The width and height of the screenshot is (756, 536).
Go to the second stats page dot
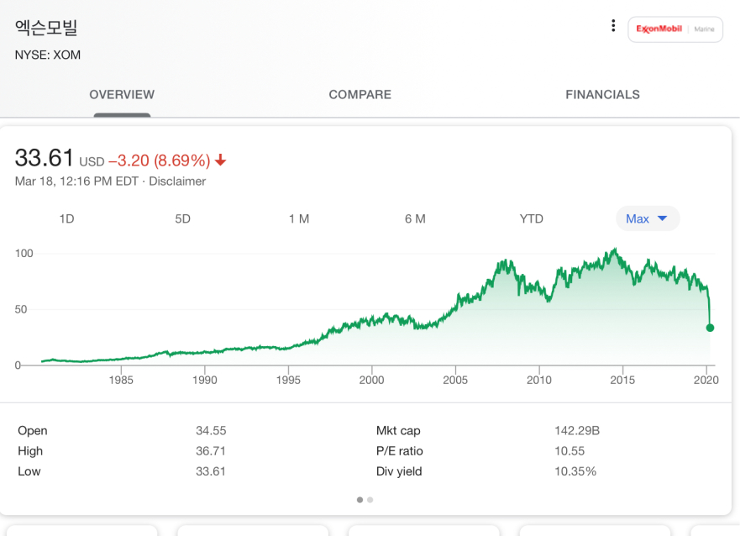[370, 500]
